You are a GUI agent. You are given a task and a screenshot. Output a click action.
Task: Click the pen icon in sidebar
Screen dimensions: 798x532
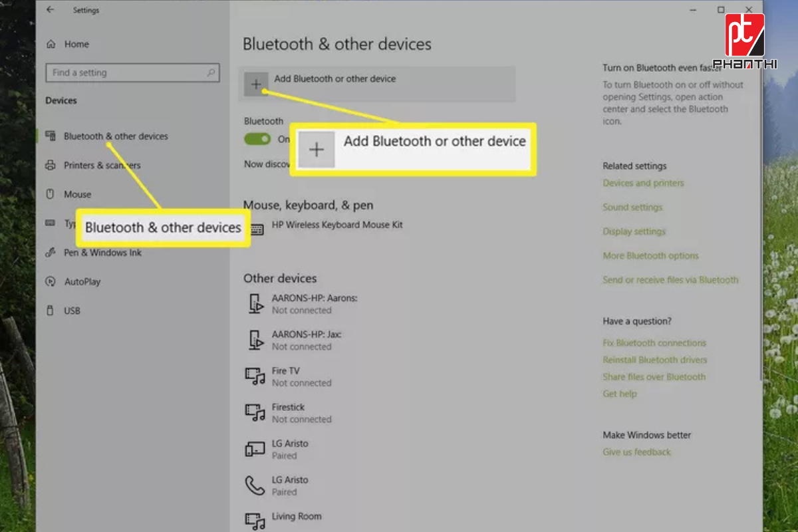point(51,253)
